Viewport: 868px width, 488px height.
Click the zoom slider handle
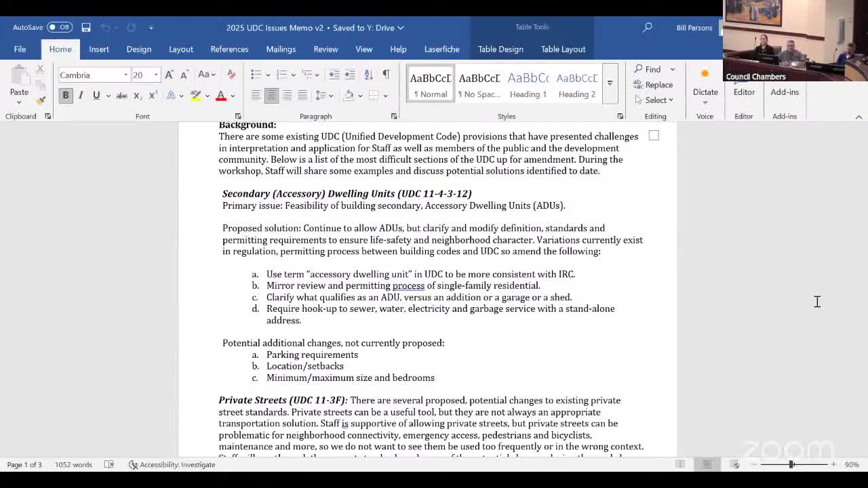(x=791, y=464)
